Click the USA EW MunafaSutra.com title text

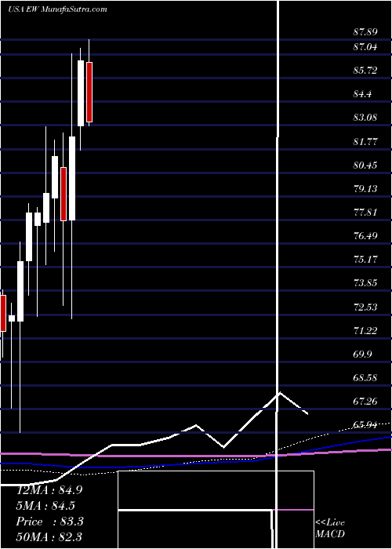point(57,9)
